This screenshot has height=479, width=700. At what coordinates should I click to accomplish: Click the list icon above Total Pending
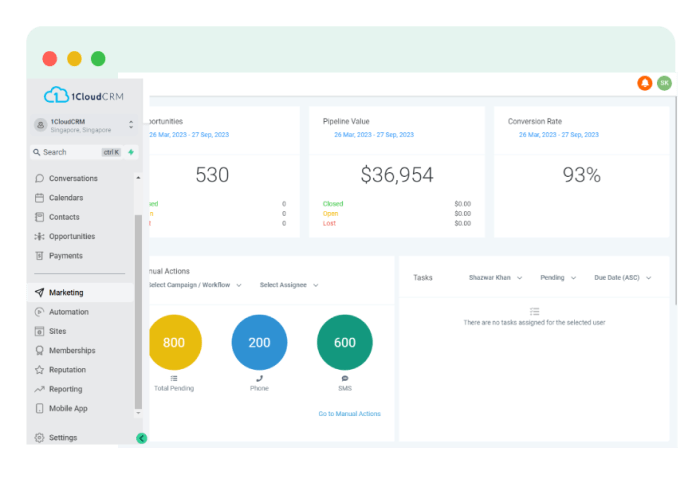tap(174, 378)
